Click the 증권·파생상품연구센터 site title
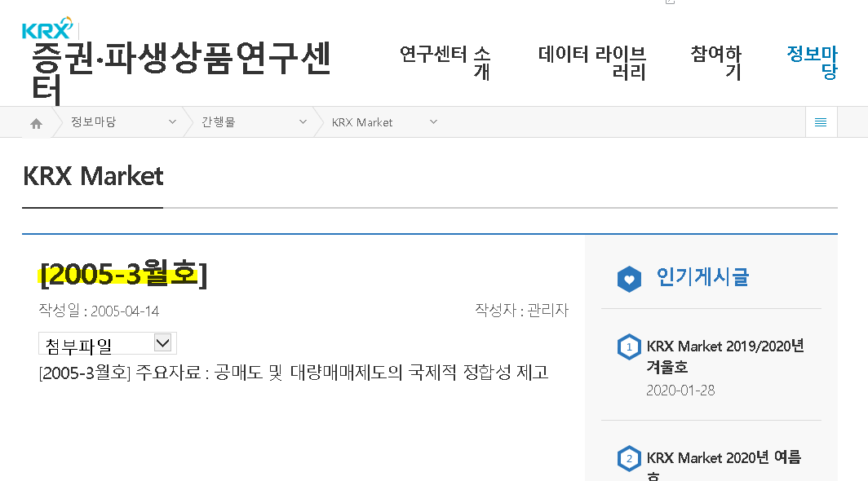This screenshot has width=868, height=481. click(x=180, y=73)
